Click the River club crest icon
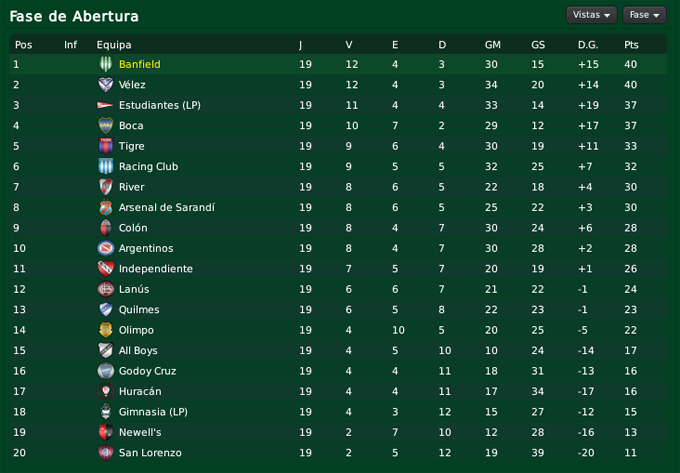 pos(105,187)
